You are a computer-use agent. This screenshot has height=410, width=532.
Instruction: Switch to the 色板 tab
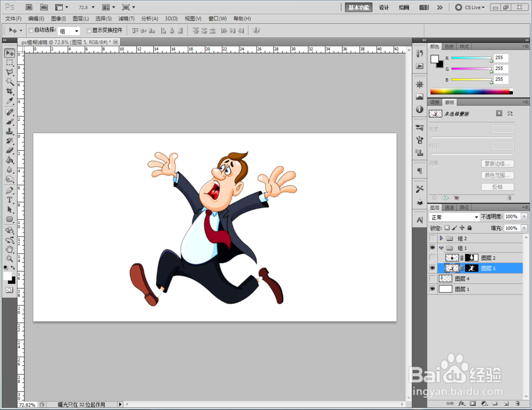449,46
